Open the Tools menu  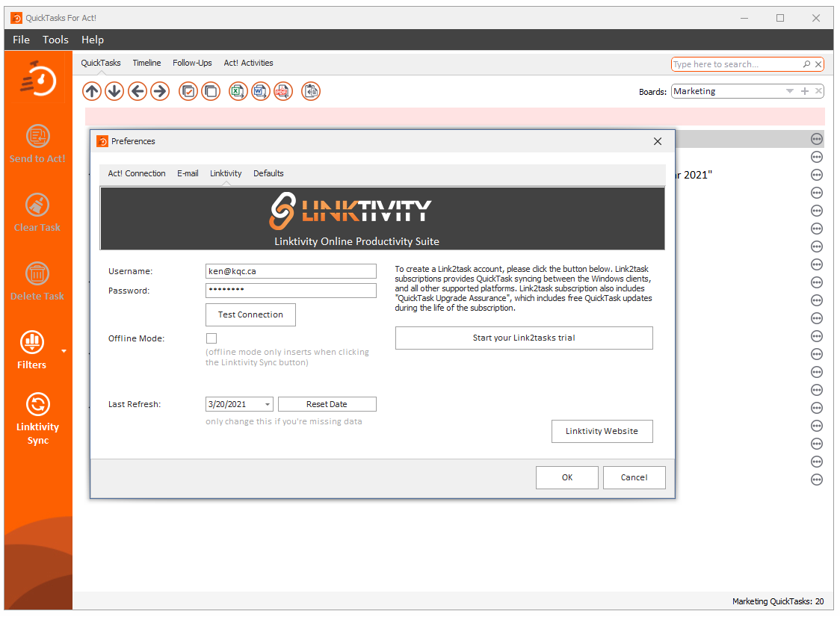pos(56,40)
